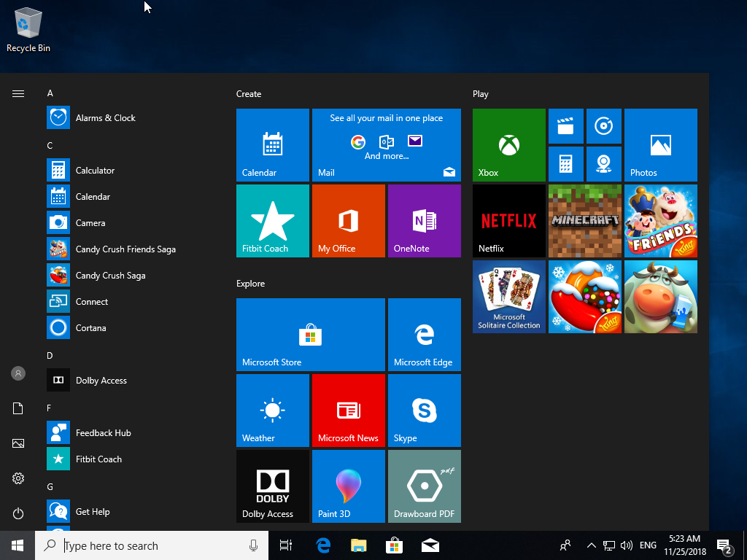Select Calculator in the app list
Image resolution: width=747 pixels, height=560 pixels.
pyautogui.click(x=95, y=171)
